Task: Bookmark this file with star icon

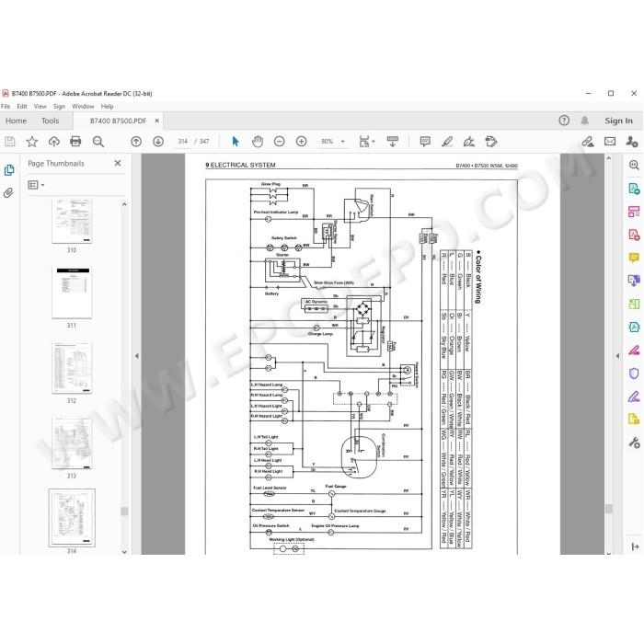Action: 31,142
